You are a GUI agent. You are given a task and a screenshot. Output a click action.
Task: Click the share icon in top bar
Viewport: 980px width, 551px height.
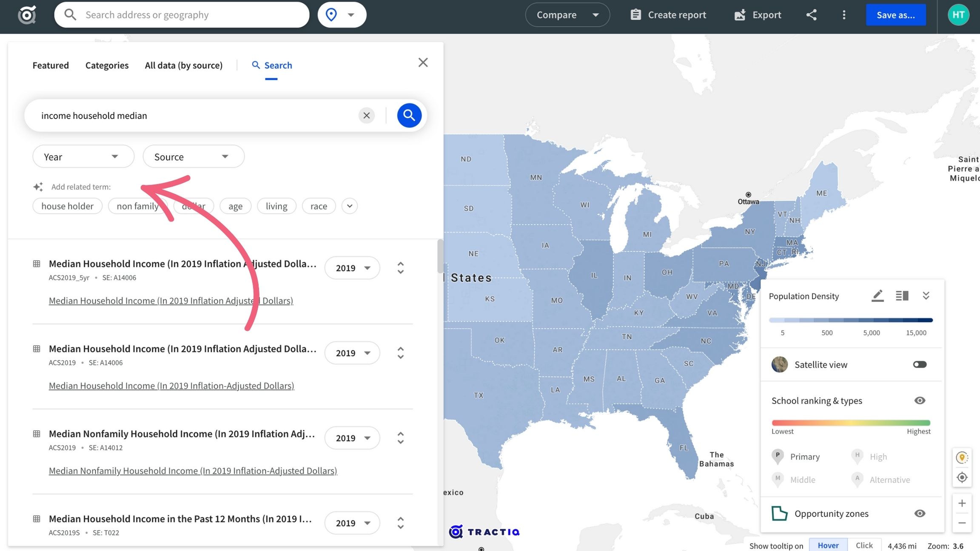(811, 15)
